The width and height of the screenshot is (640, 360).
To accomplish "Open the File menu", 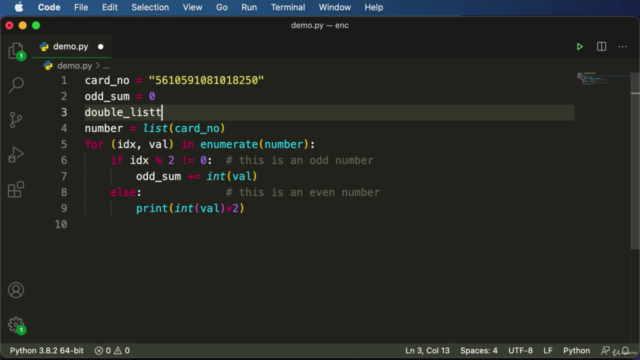I will 81,7.
